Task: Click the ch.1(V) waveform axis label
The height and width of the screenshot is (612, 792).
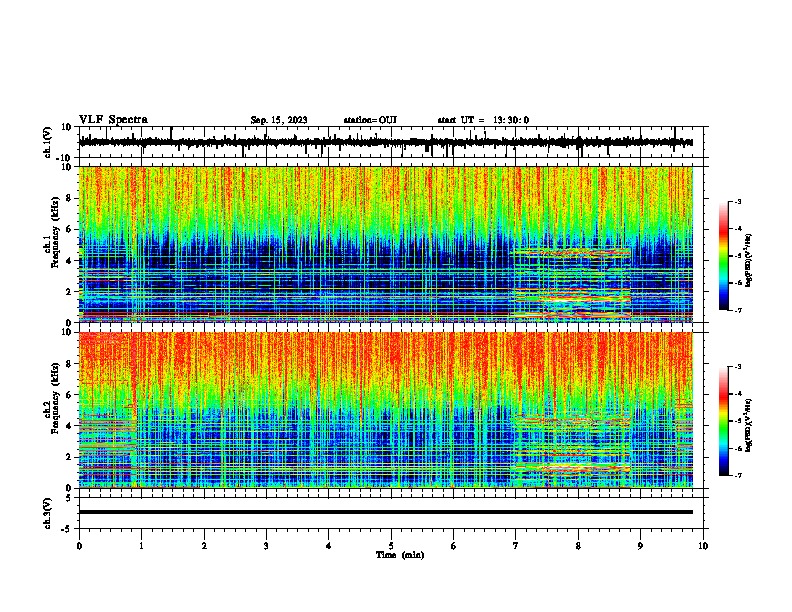Action: point(48,142)
